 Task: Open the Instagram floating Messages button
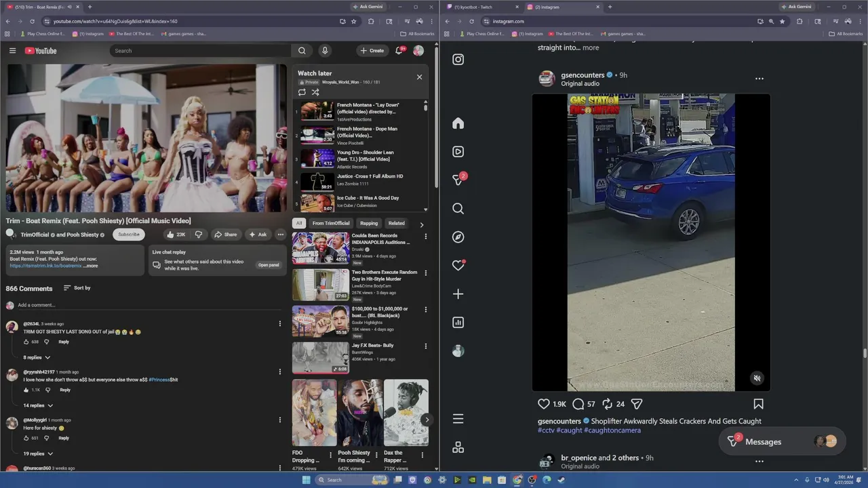[783, 441]
